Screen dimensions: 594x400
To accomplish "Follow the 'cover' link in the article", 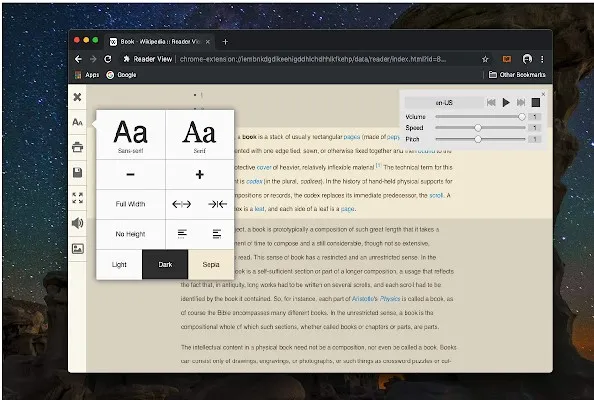I will (x=264, y=167).
